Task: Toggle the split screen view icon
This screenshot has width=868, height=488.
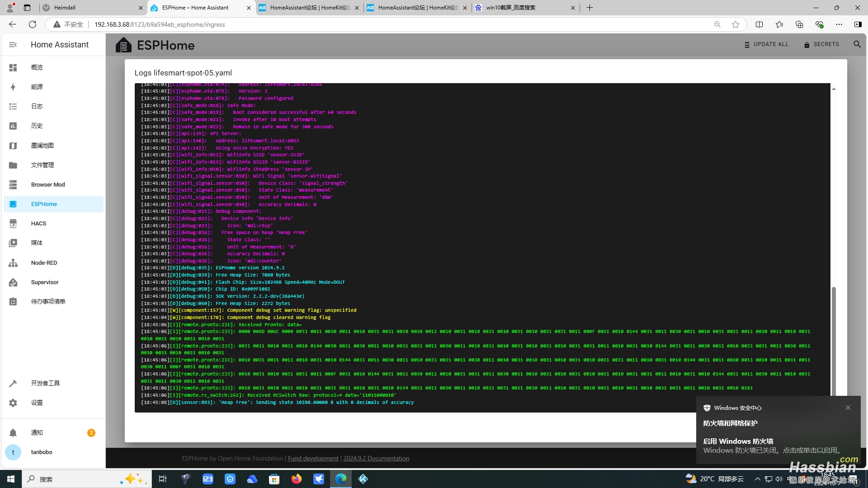Action: [x=759, y=24]
